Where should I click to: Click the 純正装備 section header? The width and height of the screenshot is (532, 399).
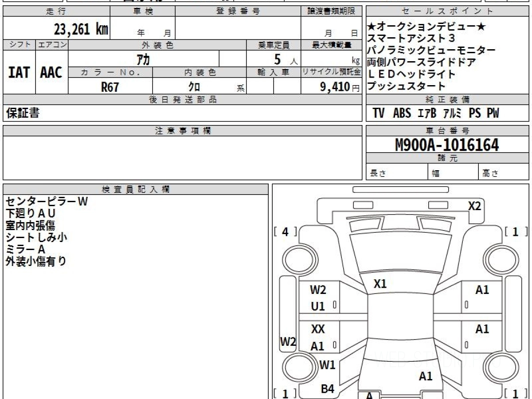click(x=447, y=100)
